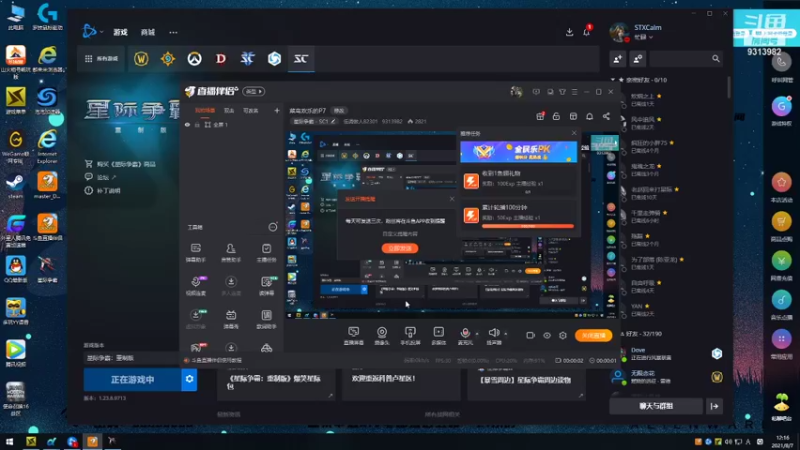The image size is (800, 450).
Task: Click the add friend icon in Battle.net
Action: tap(618, 59)
